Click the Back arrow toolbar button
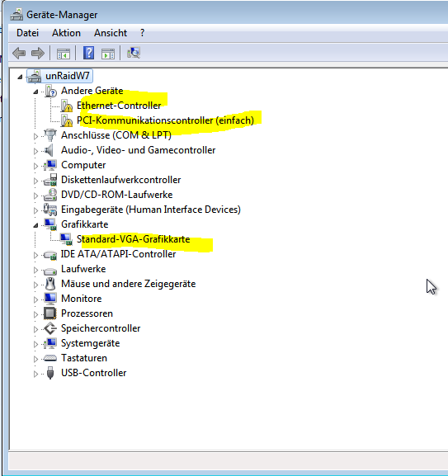This screenshot has width=448, height=476. pos(19,54)
